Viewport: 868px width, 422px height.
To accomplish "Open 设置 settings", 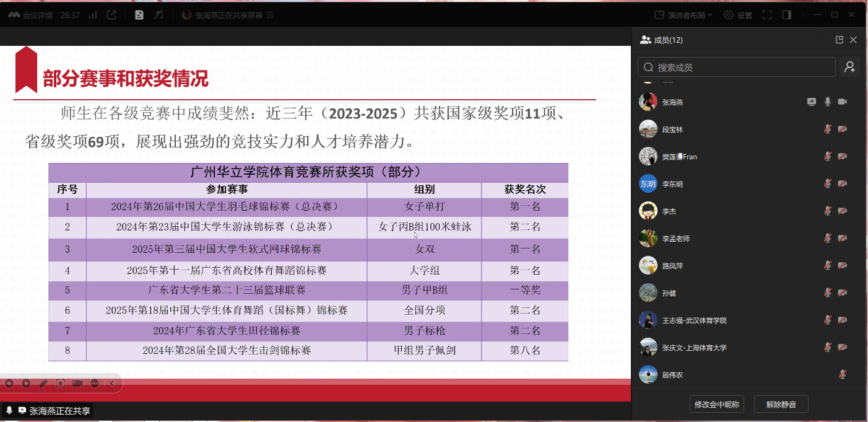I will [x=738, y=15].
